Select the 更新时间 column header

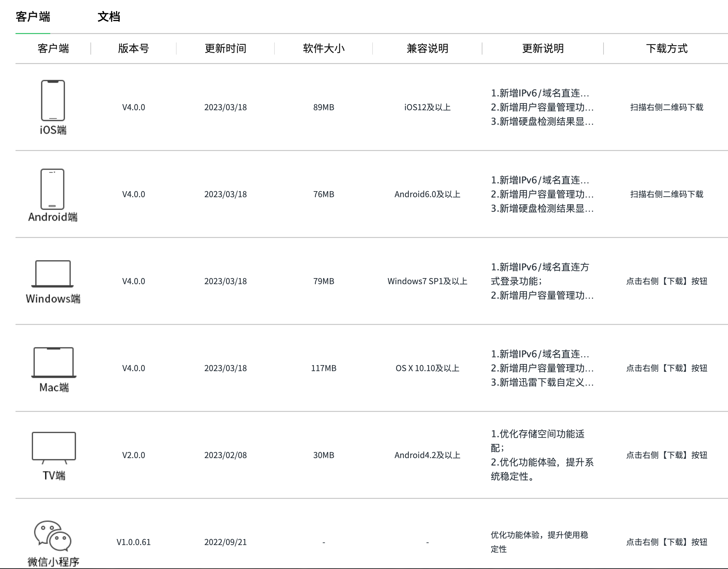[x=225, y=49]
